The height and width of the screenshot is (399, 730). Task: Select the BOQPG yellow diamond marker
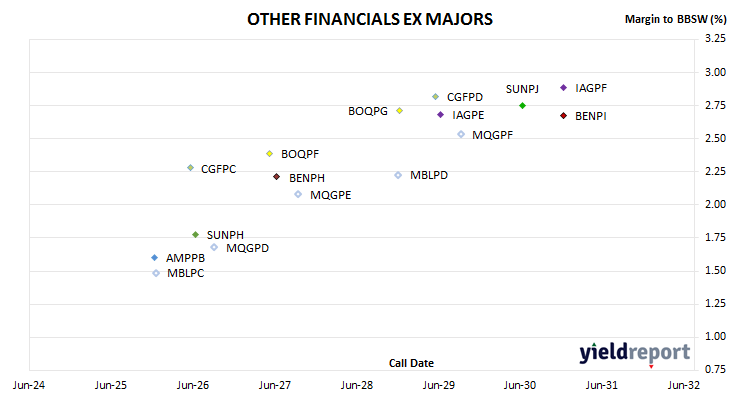[399, 110]
